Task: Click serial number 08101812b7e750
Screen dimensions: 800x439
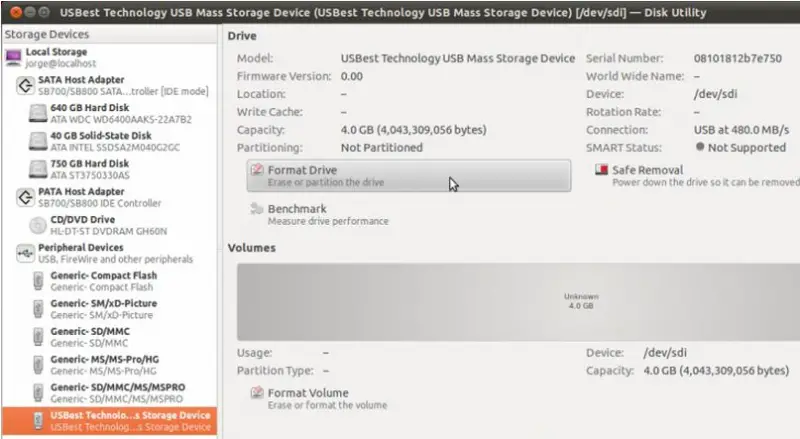Action: [x=737, y=58]
